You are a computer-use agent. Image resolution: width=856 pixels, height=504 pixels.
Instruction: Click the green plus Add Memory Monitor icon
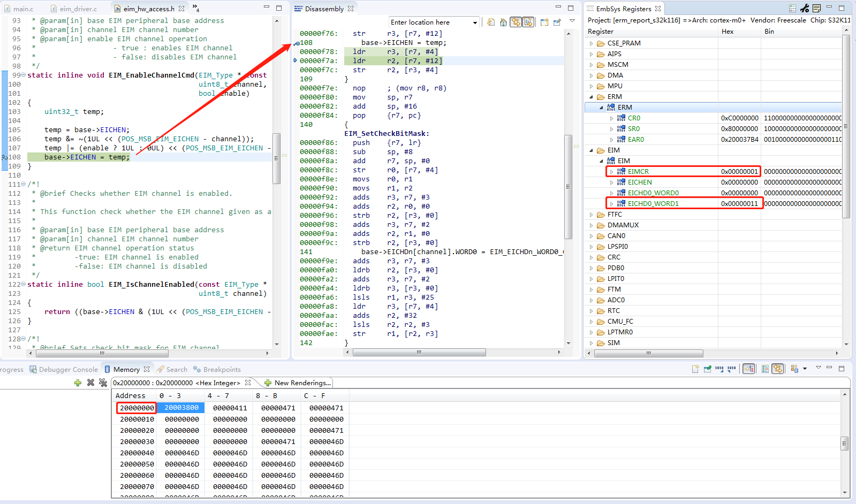coord(78,383)
